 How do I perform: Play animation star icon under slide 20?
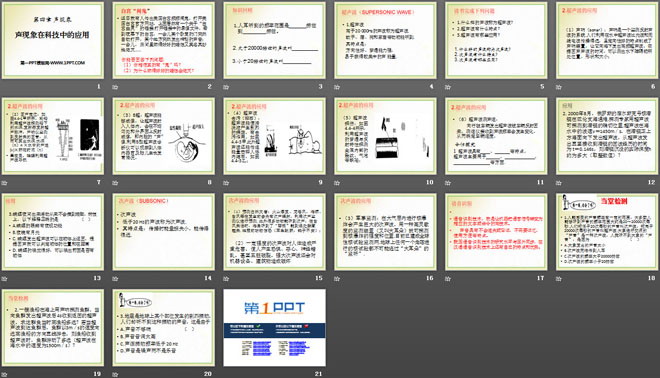115,374
